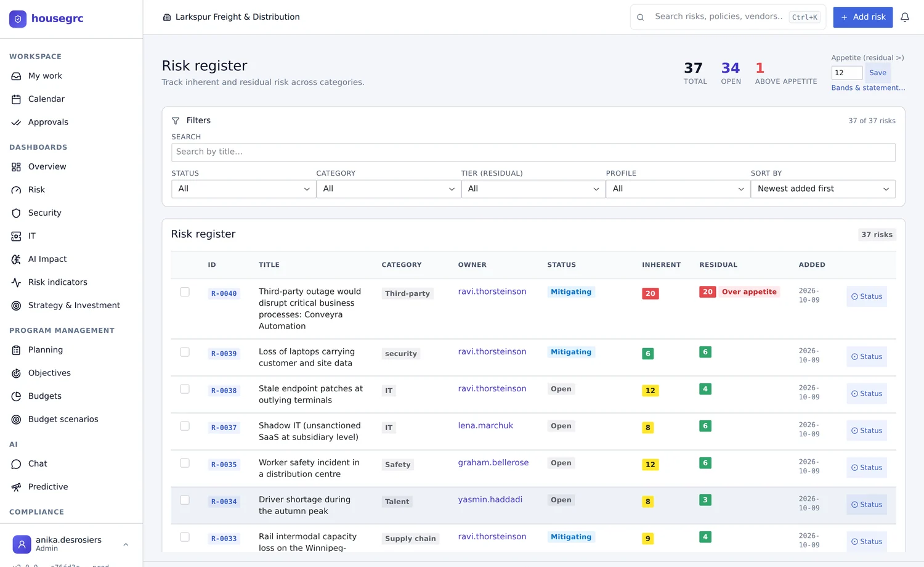The width and height of the screenshot is (924, 567).
Task: Click the Approvals checkmark icon
Action: [x=16, y=123]
